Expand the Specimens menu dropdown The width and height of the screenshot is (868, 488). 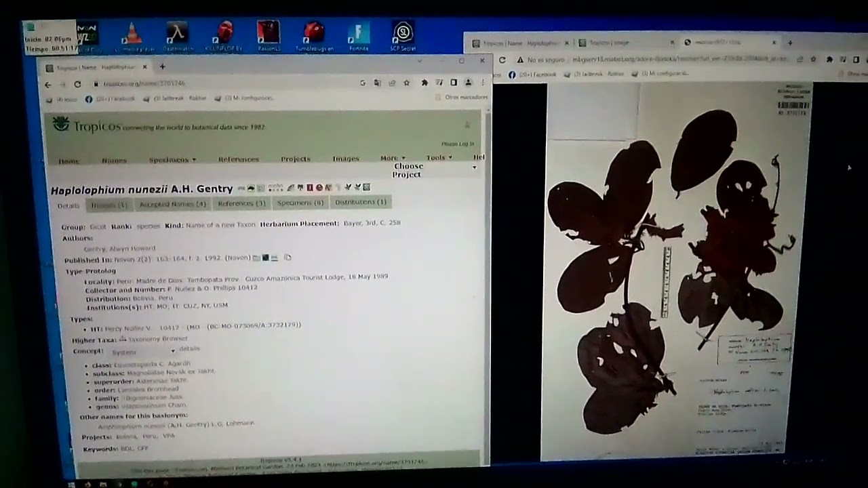(x=172, y=160)
